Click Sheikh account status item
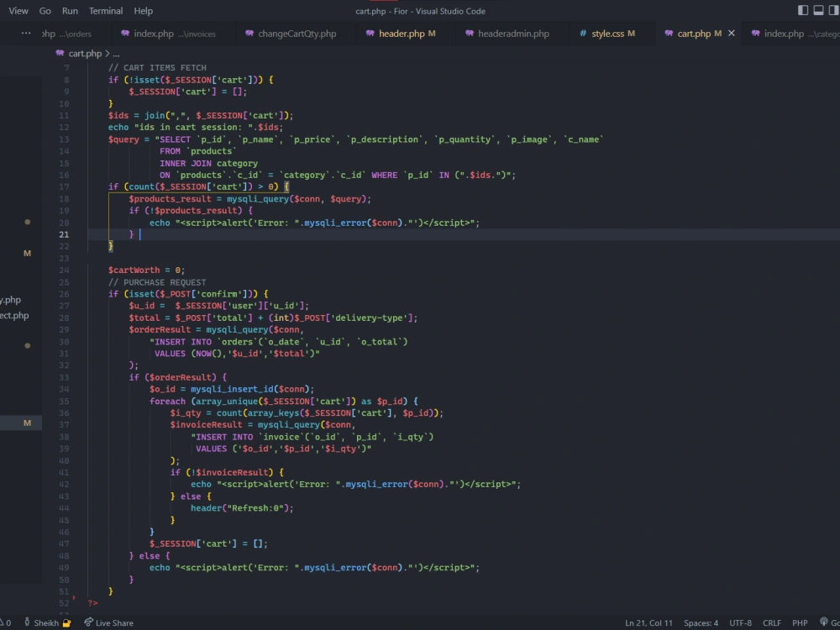Screen dimensions: 840x630 pos(47,622)
